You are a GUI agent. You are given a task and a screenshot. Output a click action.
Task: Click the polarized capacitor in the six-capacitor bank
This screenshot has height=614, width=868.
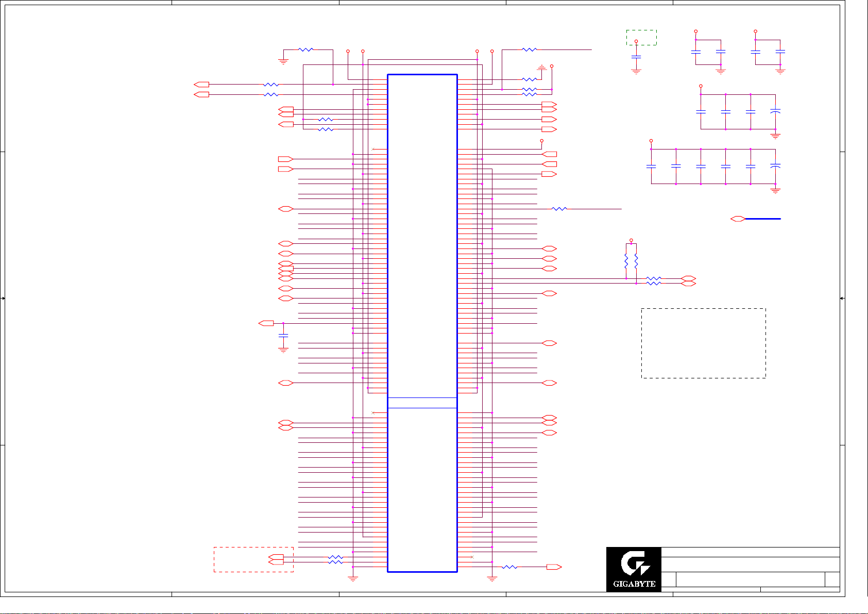[775, 166]
